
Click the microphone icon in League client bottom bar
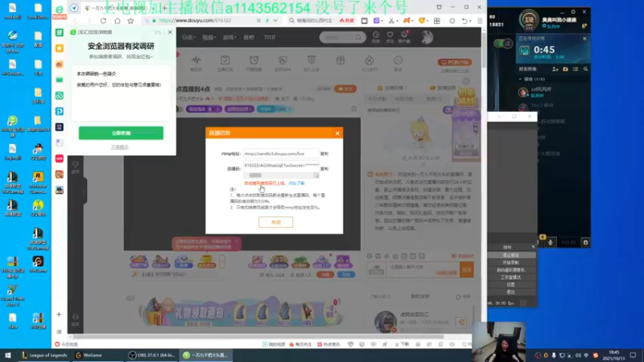tap(551, 243)
